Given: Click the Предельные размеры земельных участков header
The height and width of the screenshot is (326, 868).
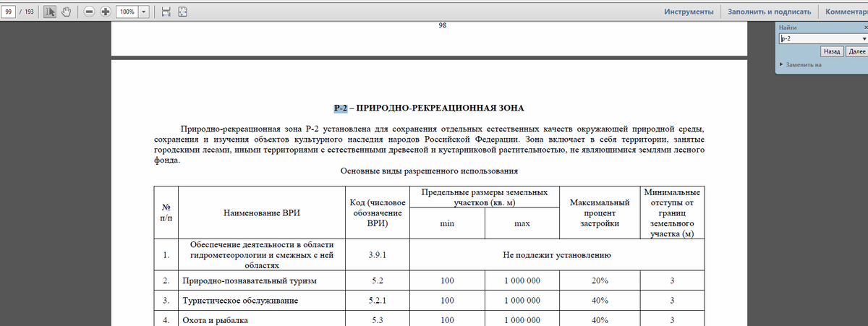Looking at the screenshot, I should point(484,198).
